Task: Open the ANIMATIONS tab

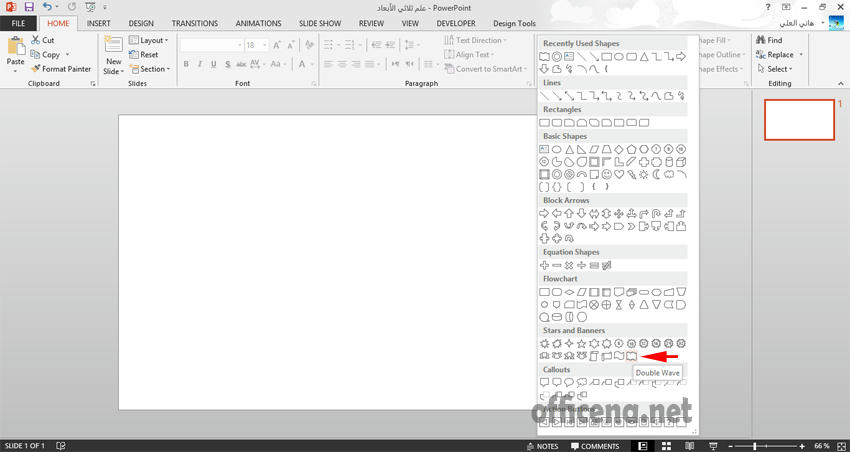Action: pyautogui.click(x=259, y=23)
